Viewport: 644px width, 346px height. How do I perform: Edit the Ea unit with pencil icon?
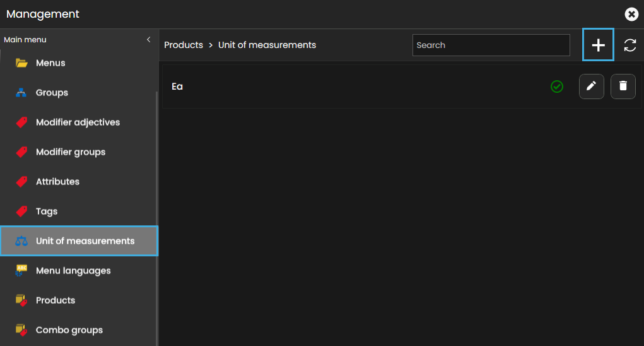coord(591,86)
